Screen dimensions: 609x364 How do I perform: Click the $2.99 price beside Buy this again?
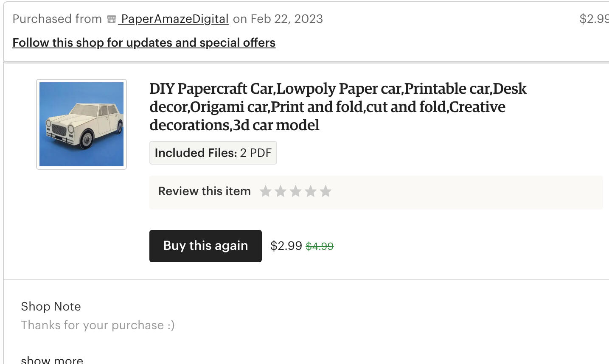click(286, 246)
